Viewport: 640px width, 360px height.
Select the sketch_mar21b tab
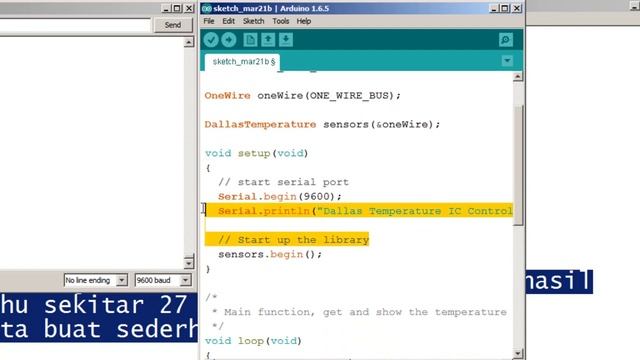point(243,62)
